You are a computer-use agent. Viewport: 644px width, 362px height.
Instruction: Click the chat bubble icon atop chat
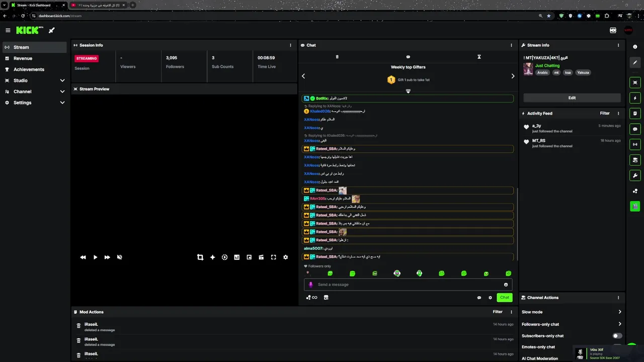click(x=408, y=57)
